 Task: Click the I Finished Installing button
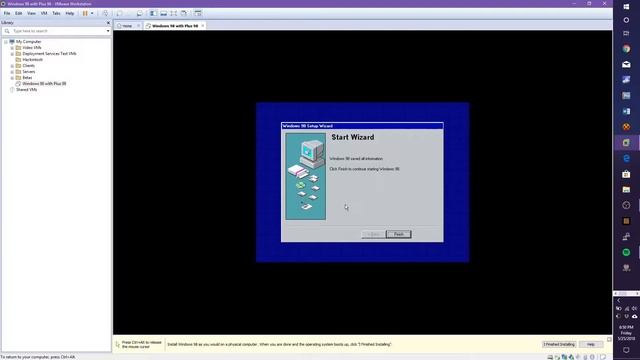coord(559,344)
